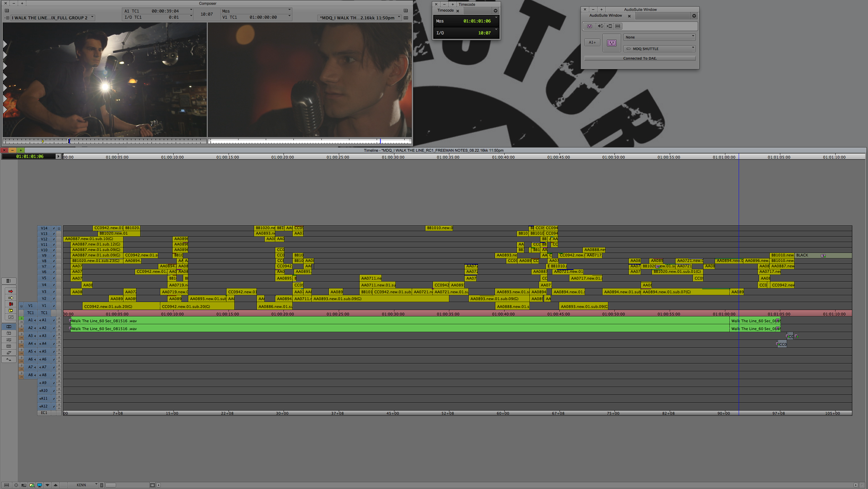
Task: Select the record-side A1 track selector
Action: (x=44, y=320)
